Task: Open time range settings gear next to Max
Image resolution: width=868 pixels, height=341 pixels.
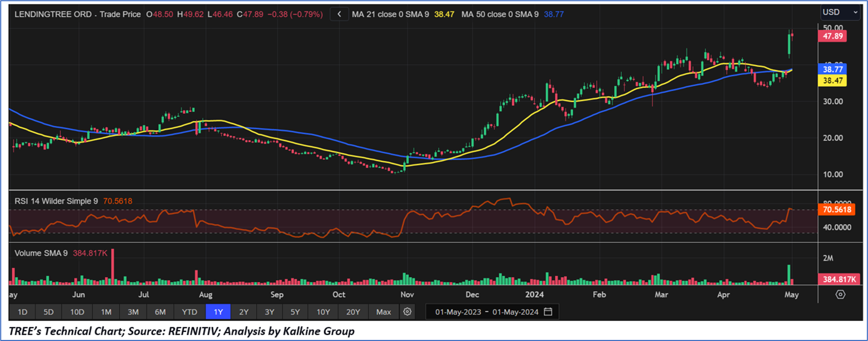Action: pos(408,312)
